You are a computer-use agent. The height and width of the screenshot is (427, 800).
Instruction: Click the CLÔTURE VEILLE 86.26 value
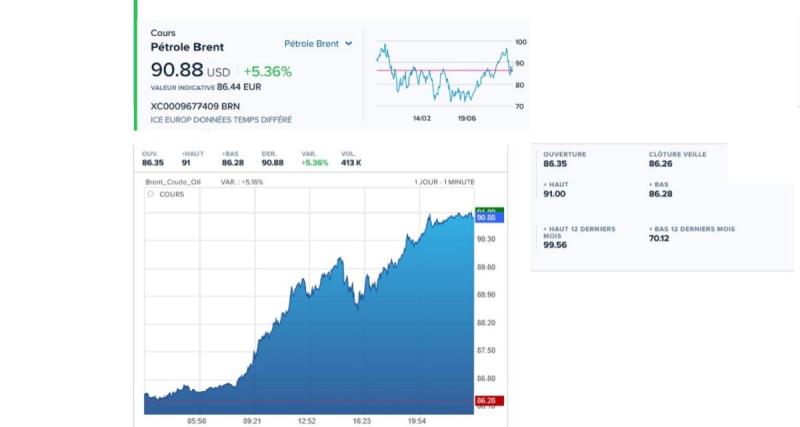coord(661,164)
